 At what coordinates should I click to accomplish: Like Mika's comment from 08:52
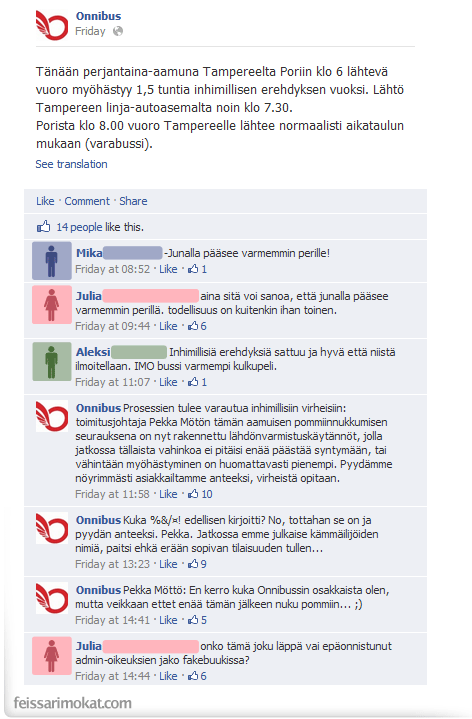168,269
